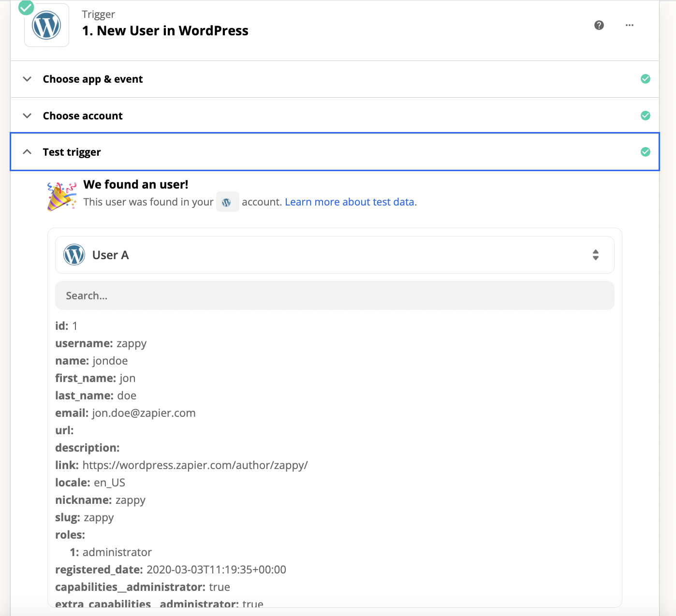This screenshot has width=676, height=616.
Task: Select capabilities_administrator: true row
Action: (143, 587)
